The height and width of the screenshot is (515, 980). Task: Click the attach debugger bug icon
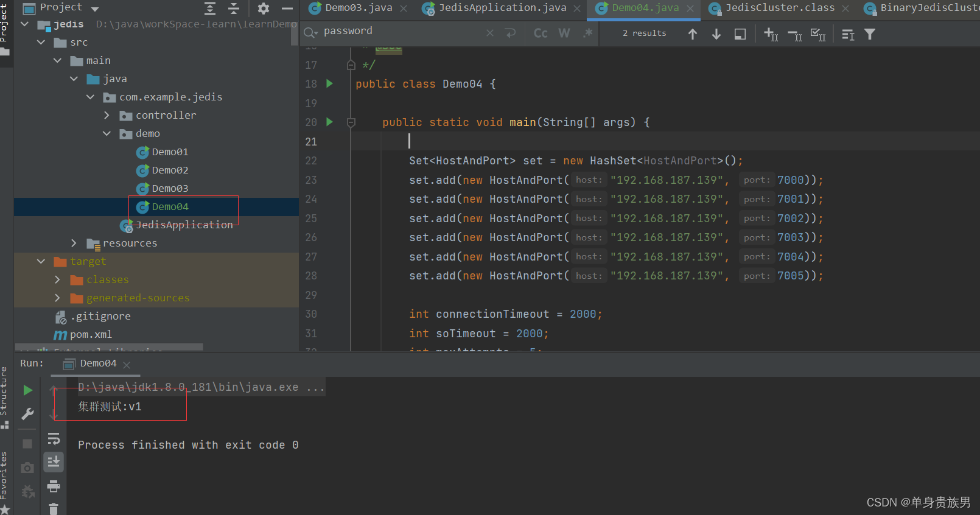(27, 491)
